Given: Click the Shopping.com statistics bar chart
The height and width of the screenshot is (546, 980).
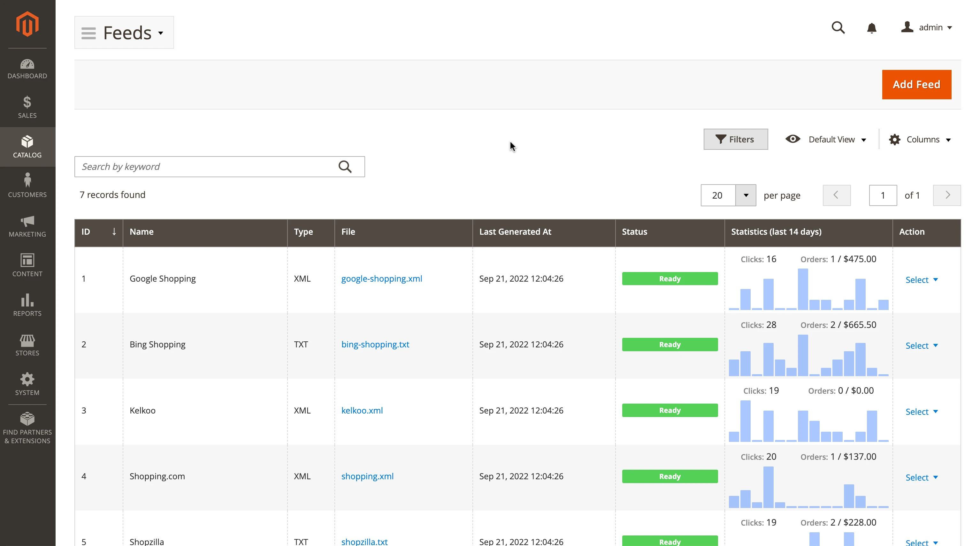Looking at the screenshot, I should click(x=808, y=487).
